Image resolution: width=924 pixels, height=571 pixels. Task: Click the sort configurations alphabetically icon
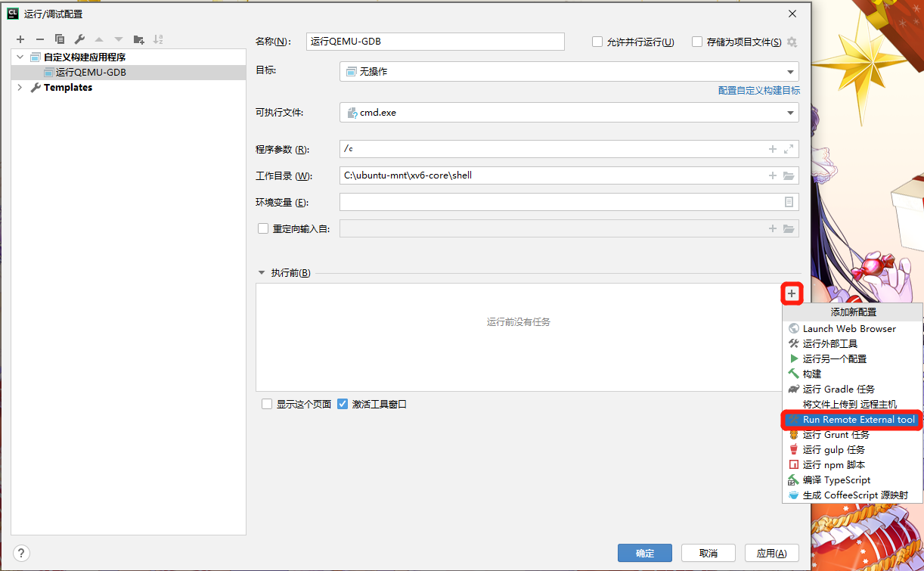coord(158,39)
